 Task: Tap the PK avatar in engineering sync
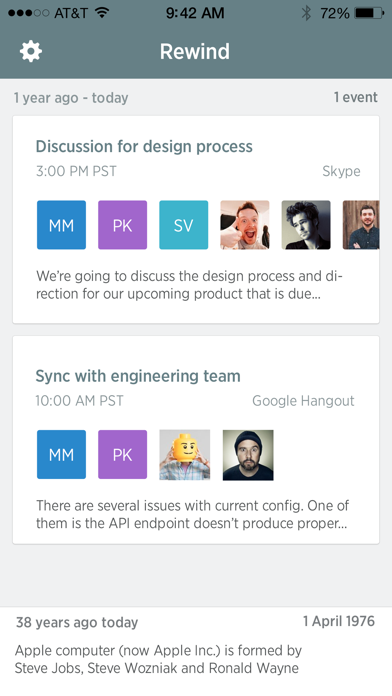123,454
